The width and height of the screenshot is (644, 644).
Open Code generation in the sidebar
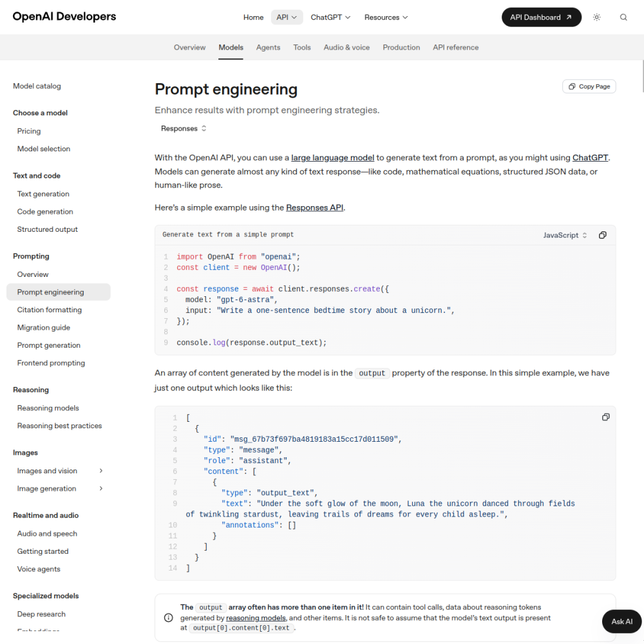pos(45,211)
